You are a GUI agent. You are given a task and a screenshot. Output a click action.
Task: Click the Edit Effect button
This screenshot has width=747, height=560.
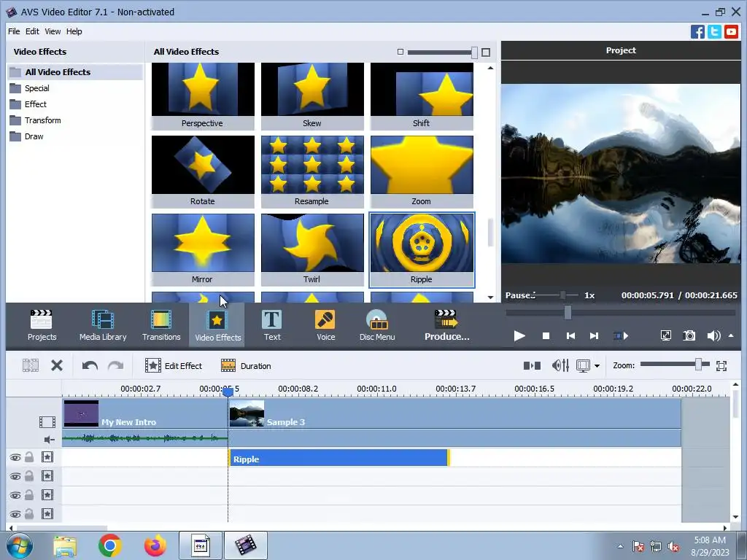(174, 366)
